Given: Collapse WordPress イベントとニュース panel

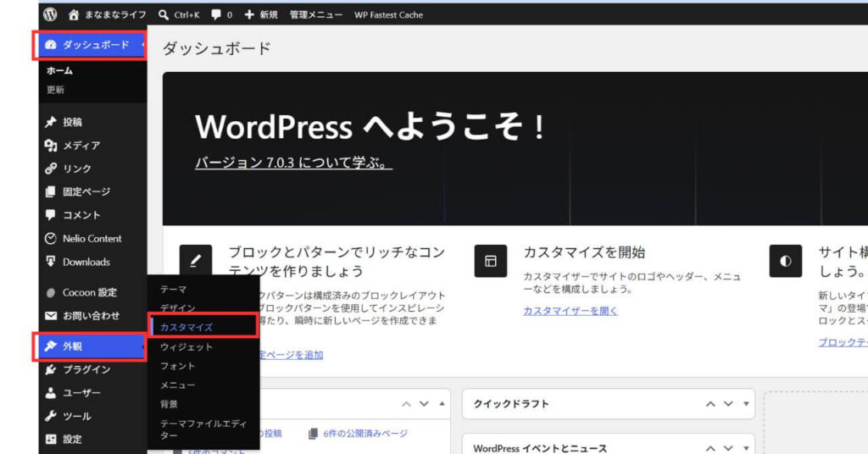Looking at the screenshot, I should pyautogui.click(x=746, y=448).
